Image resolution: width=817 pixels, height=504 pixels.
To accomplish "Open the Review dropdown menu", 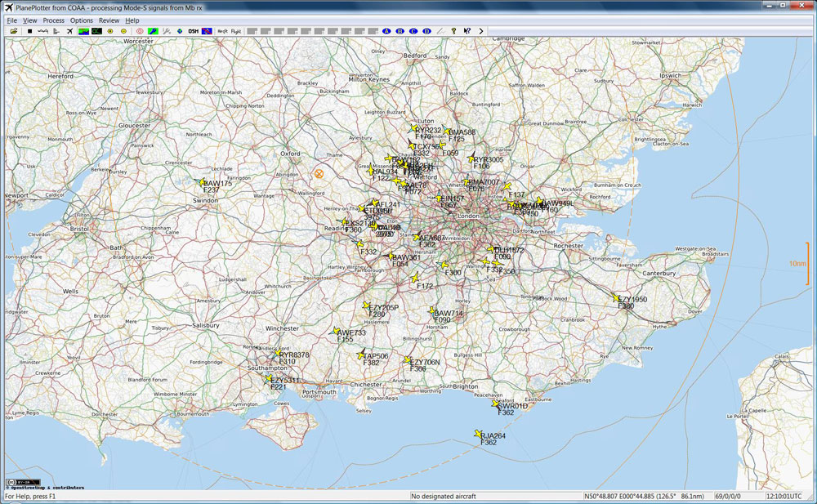I will pos(108,20).
